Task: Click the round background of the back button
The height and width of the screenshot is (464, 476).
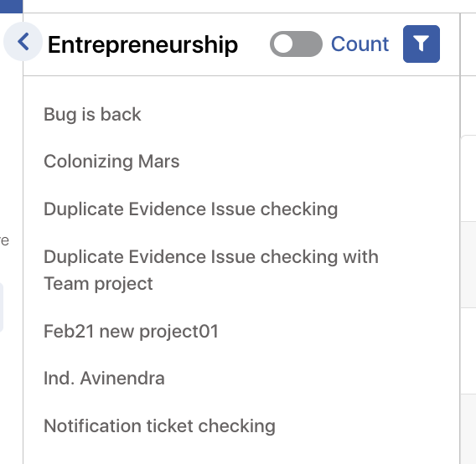Action: [x=23, y=42]
